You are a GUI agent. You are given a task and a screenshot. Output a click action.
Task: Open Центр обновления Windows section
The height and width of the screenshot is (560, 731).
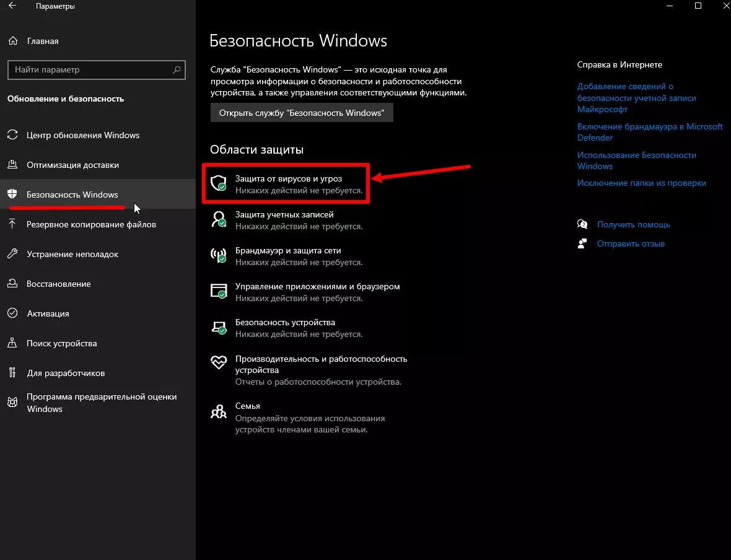[x=83, y=135]
